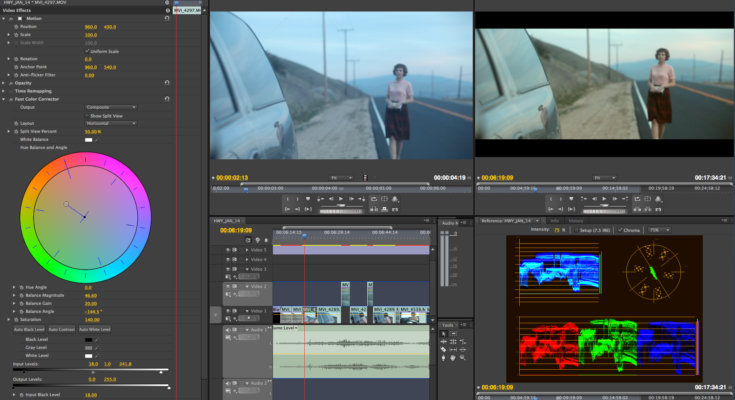Image resolution: width=735 pixels, height=400 pixels.
Task: Toggle Position animation stopwatch
Action: click(16, 27)
